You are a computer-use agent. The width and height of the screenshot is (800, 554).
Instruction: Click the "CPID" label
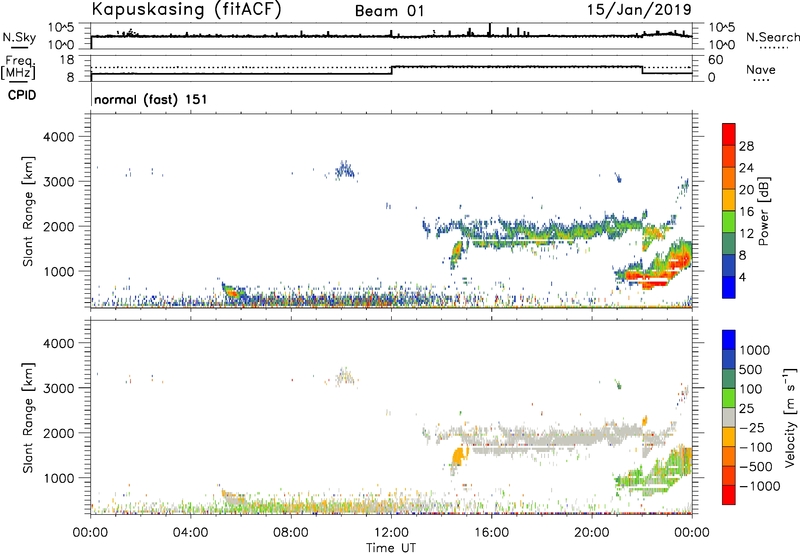(22, 95)
